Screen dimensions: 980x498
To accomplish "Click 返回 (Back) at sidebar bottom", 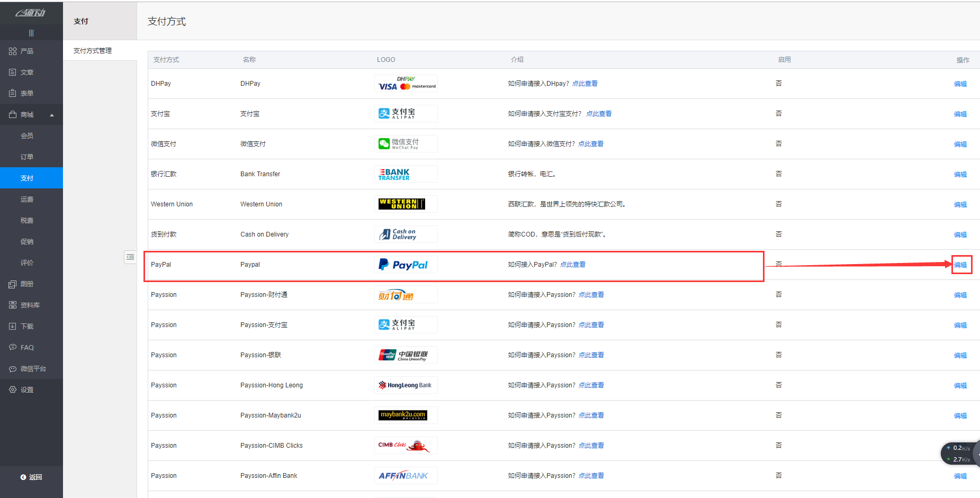I will click(x=31, y=477).
